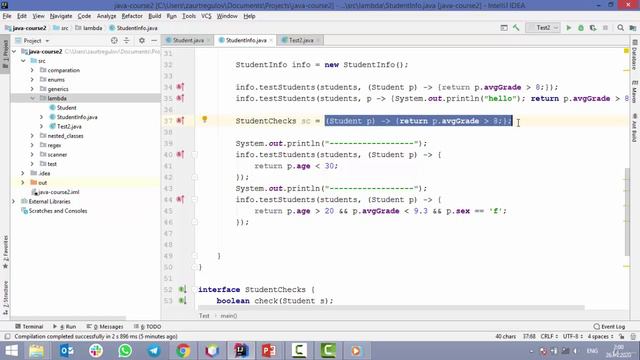Open Search Everywhere magnifier
Screen dimensions: 640x360
pos(620,28)
